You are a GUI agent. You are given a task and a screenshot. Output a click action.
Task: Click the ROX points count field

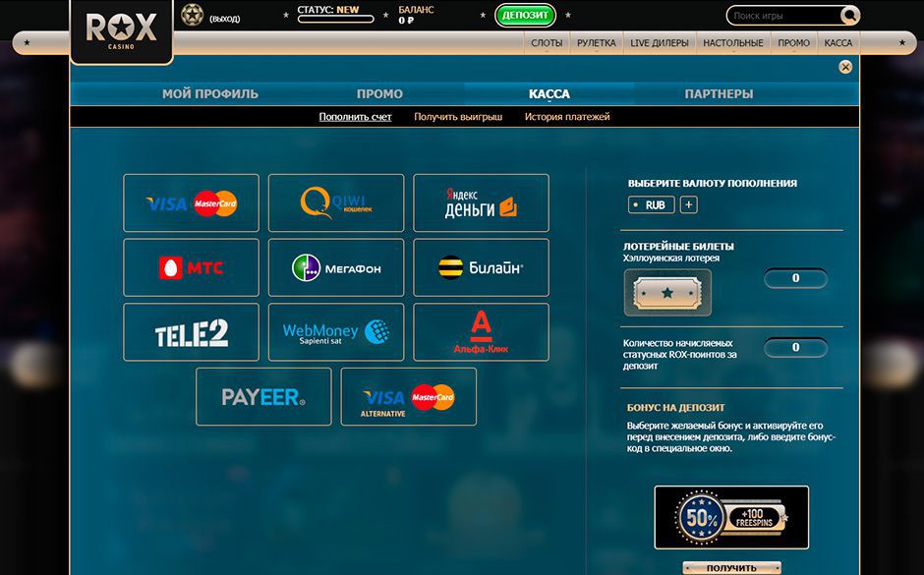coord(795,348)
